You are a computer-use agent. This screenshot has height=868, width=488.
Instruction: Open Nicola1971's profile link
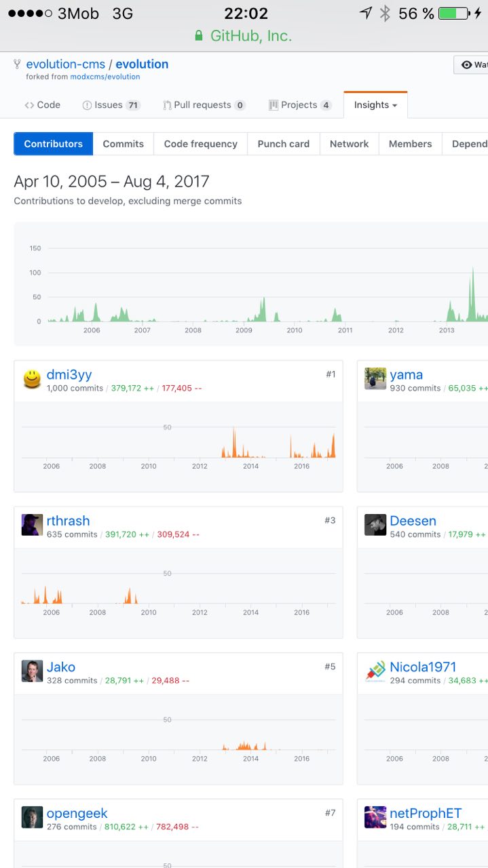pos(423,667)
